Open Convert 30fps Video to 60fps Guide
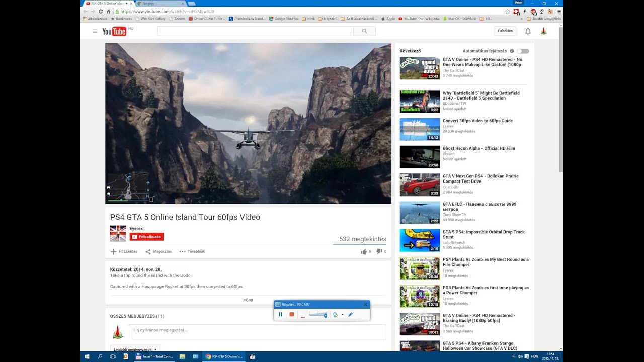Viewport: 644px width, 362px height. click(x=477, y=121)
